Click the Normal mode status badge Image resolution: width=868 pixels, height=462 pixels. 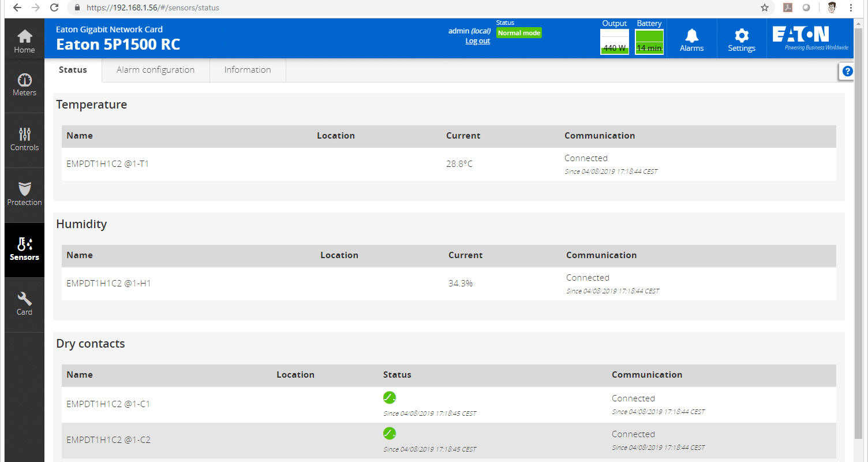519,33
